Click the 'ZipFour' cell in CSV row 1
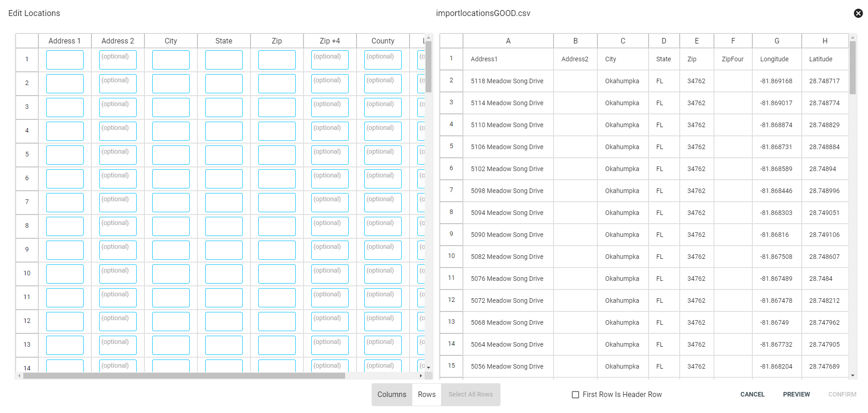This screenshot has height=413, width=868. point(733,59)
